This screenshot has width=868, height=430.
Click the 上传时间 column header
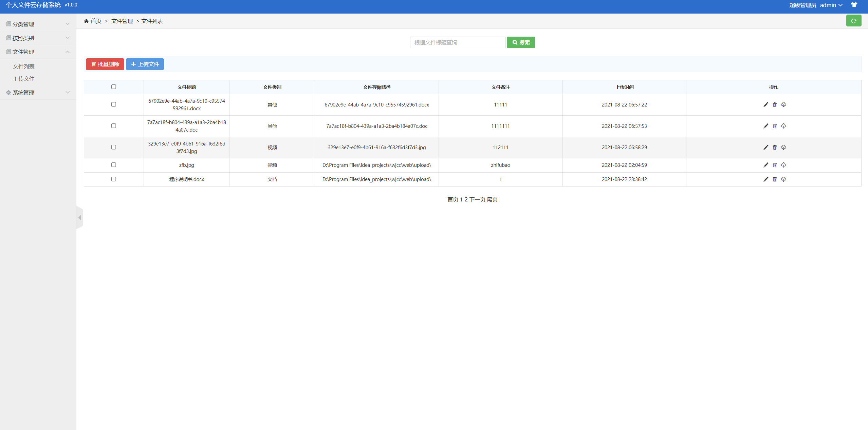pos(624,87)
